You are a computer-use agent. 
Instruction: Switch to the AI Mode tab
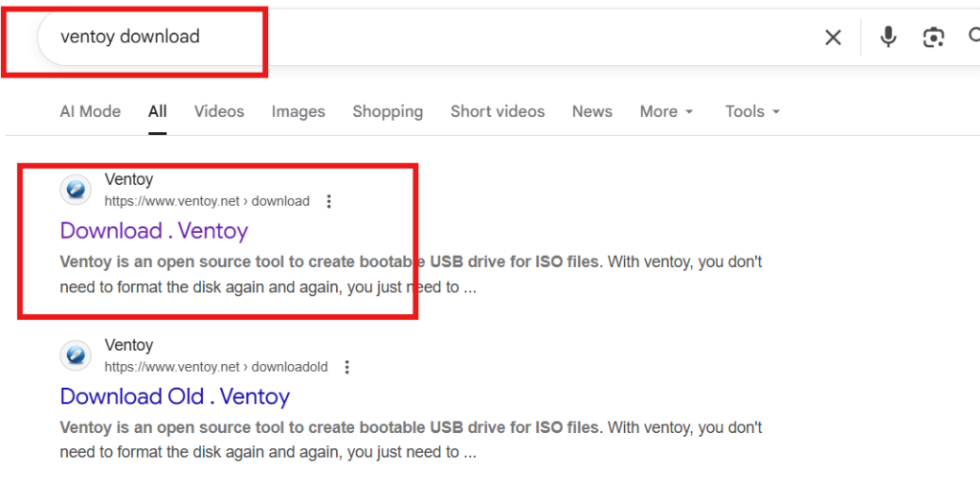[90, 111]
